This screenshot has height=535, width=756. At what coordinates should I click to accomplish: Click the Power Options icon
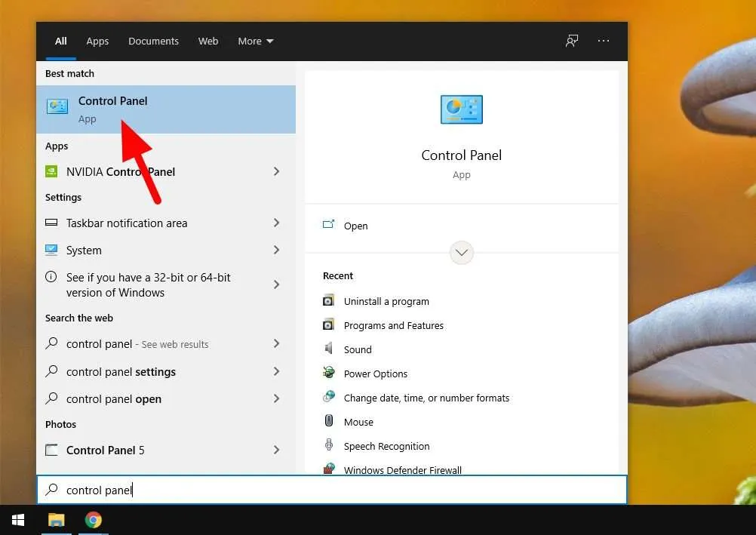click(x=329, y=373)
